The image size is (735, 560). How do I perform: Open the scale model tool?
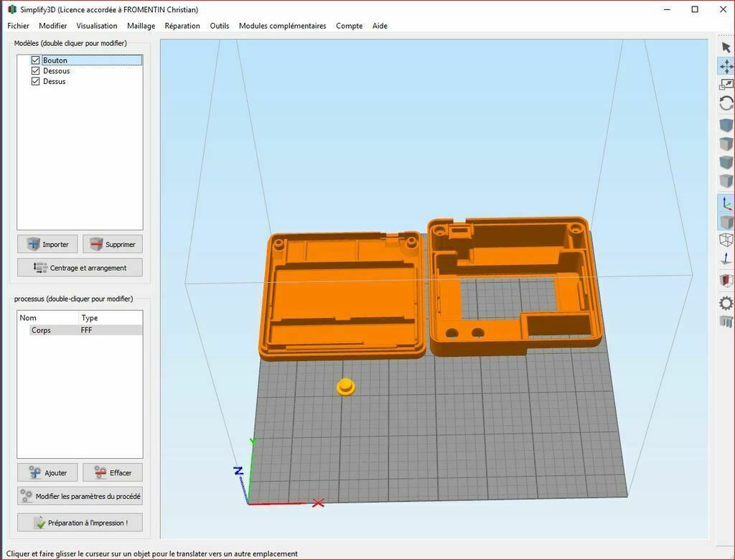[726, 84]
